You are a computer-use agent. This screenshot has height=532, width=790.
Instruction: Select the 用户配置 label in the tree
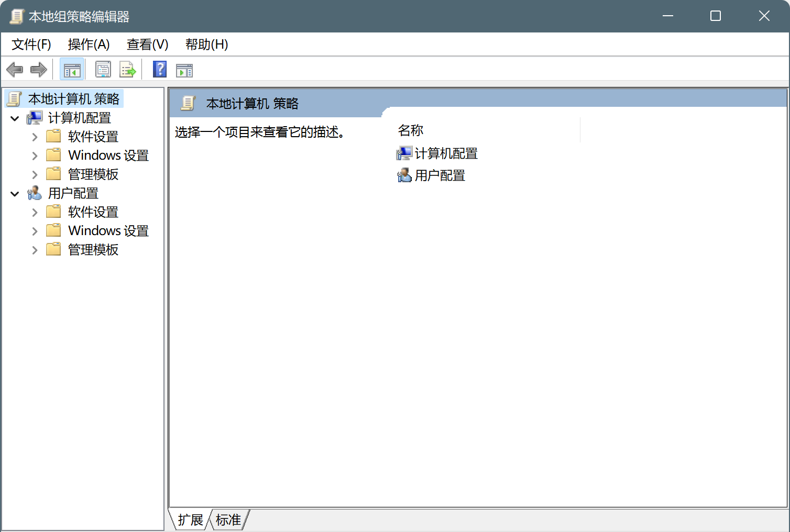pos(73,193)
